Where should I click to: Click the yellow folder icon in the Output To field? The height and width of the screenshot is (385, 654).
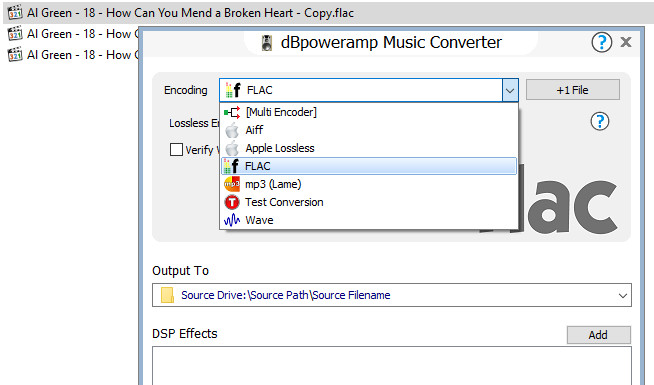(x=167, y=295)
